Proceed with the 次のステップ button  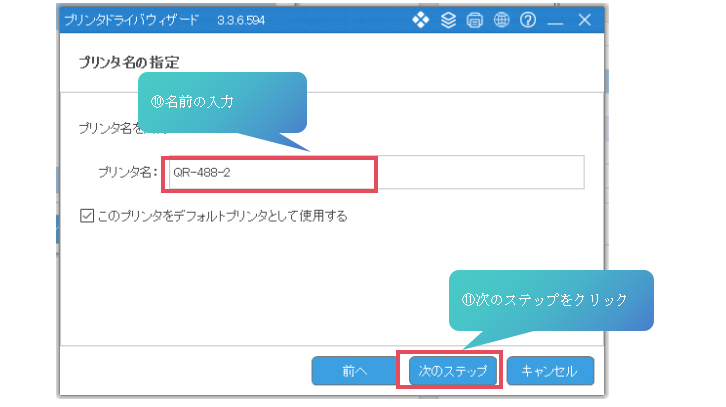453,371
